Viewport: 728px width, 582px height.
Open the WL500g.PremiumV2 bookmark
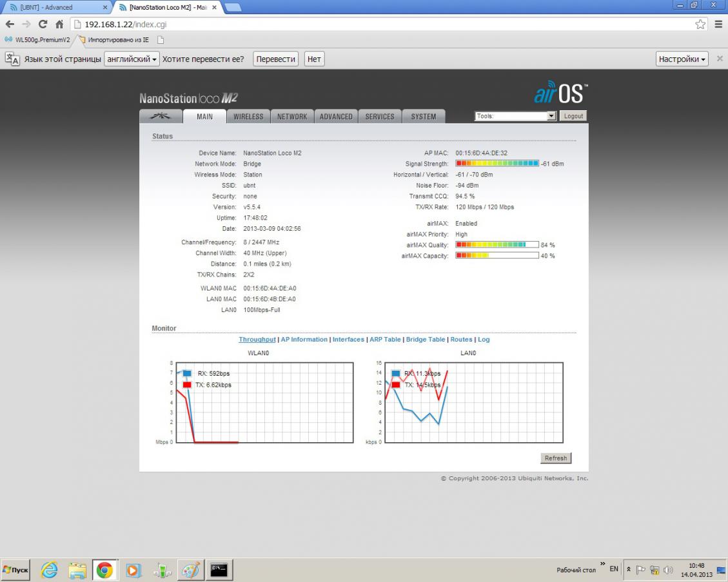38,40
